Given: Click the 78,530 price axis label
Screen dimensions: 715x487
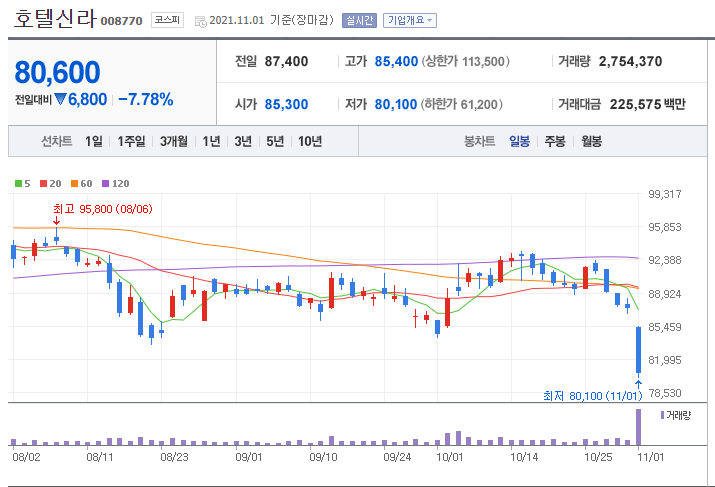Looking at the screenshot, I should click(x=665, y=393).
